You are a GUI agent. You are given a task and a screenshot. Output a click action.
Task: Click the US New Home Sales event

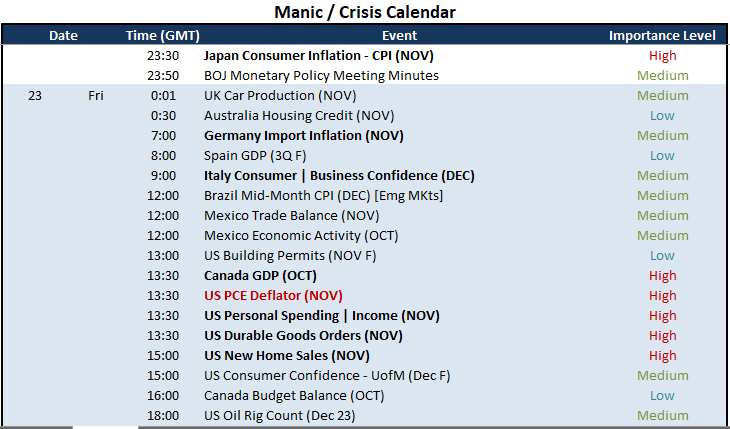287,356
